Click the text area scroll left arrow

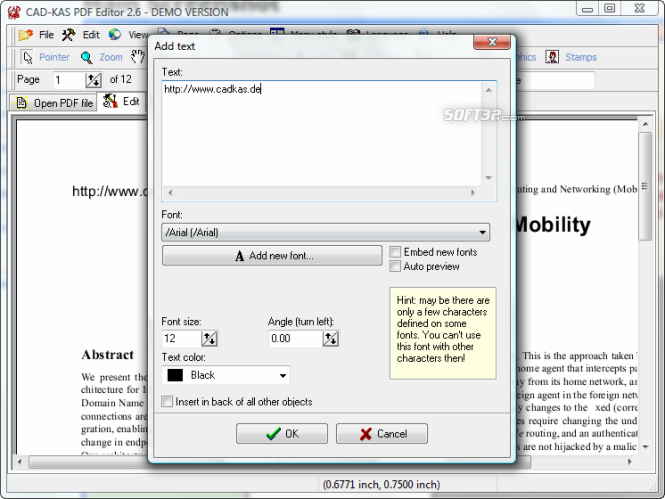click(170, 193)
